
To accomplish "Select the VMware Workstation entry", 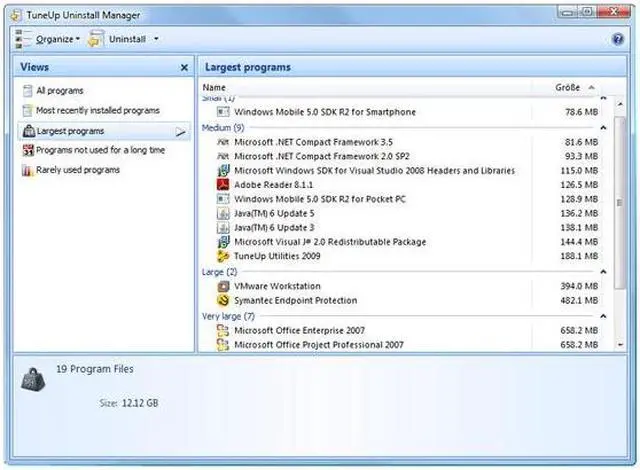I will pos(277,286).
